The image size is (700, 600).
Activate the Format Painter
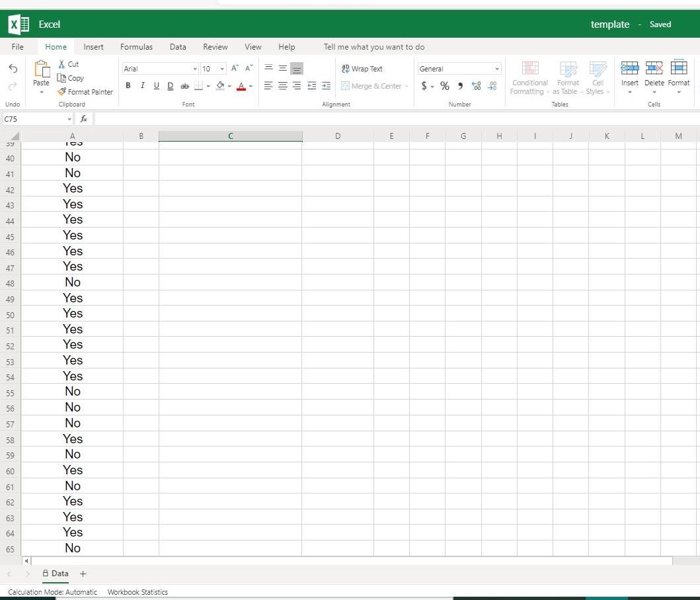(85, 91)
